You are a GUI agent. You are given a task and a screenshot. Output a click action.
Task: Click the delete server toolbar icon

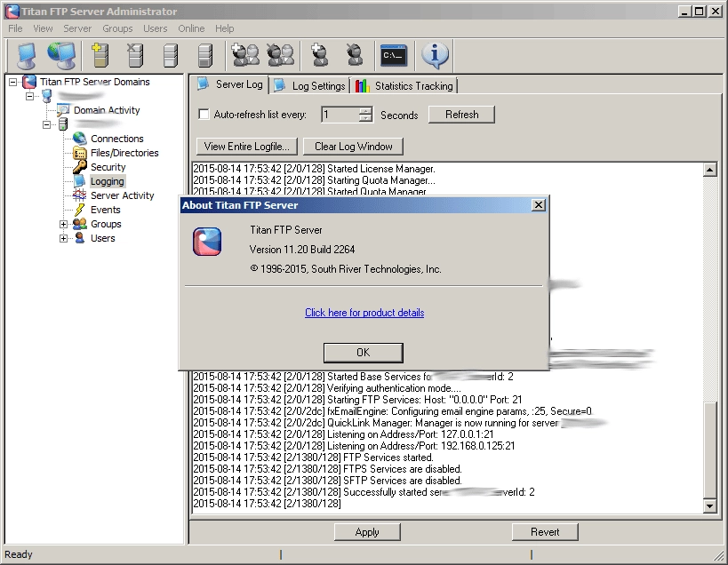pyautogui.click(x=135, y=55)
